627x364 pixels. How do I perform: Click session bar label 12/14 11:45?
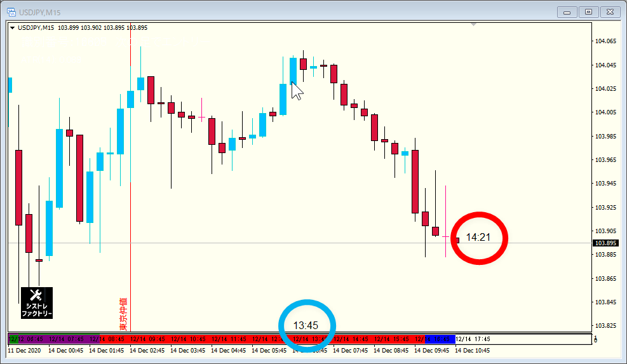tap(229, 339)
